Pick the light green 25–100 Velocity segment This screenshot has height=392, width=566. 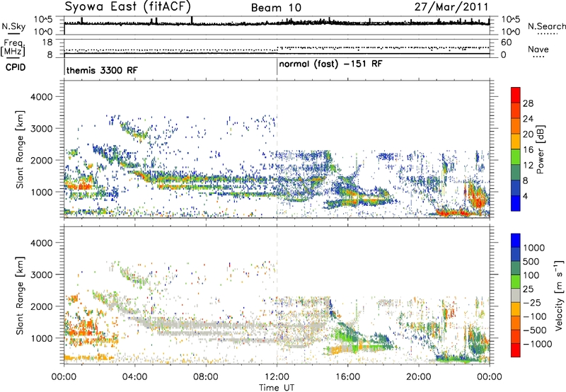(516, 282)
